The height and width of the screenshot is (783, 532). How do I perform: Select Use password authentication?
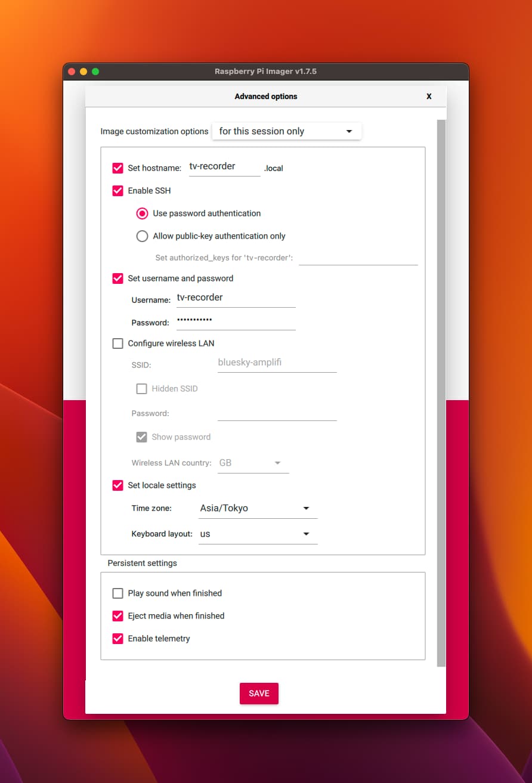point(142,213)
